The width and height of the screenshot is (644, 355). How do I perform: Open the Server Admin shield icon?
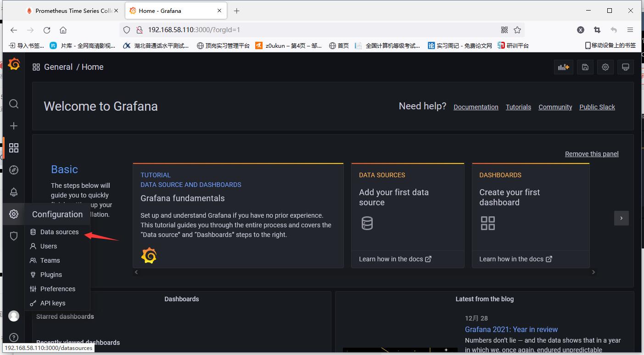click(14, 236)
